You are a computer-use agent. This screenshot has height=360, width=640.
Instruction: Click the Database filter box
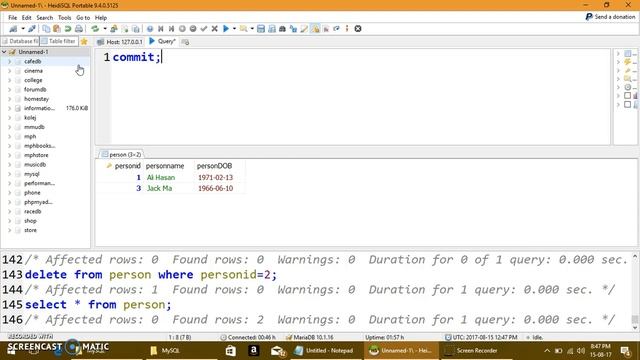click(x=20, y=41)
